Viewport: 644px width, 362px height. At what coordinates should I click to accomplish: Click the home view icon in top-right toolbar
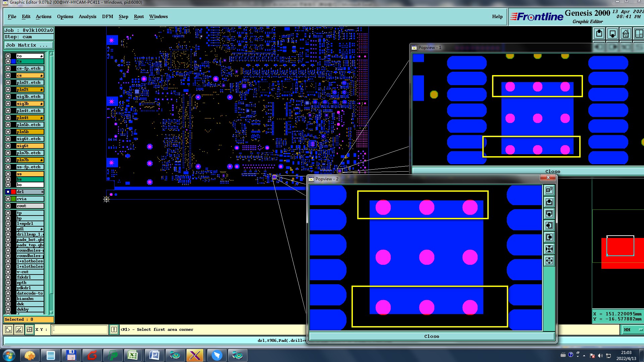[x=626, y=34]
